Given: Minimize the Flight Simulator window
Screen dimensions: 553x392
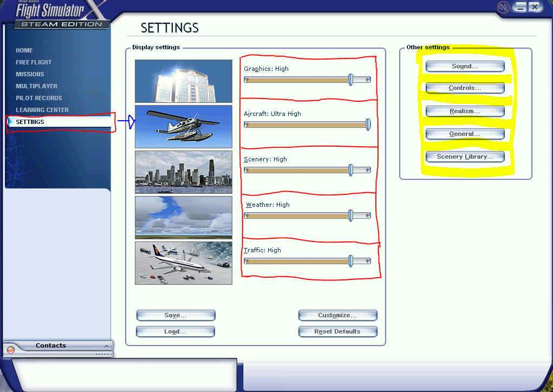Looking at the screenshot, I should coord(520,7).
